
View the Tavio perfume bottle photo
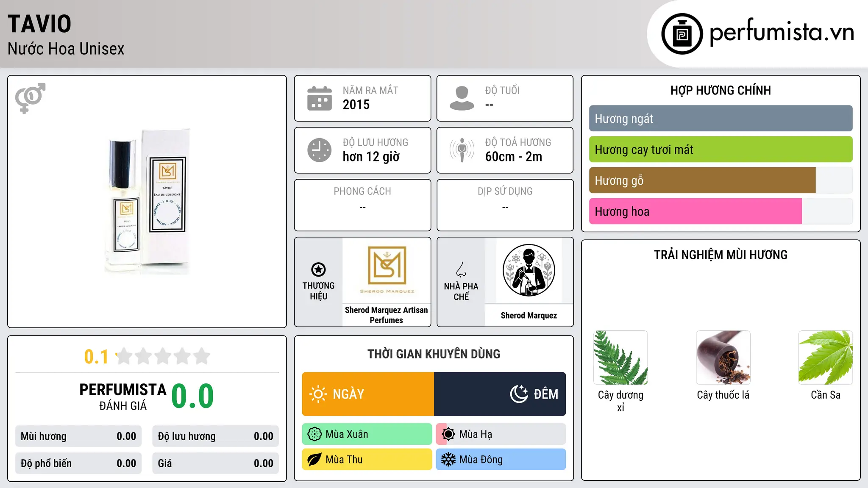tap(147, 201)
